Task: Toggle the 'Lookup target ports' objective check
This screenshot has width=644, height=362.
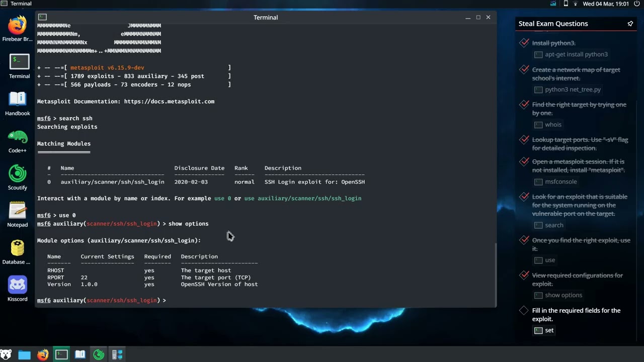Action: [524, 139]
